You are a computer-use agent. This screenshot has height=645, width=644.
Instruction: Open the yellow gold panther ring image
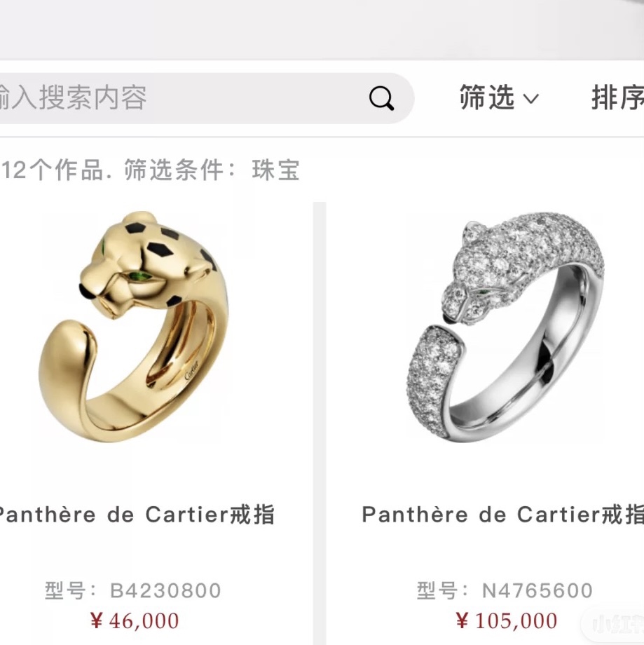pos(134,327)
